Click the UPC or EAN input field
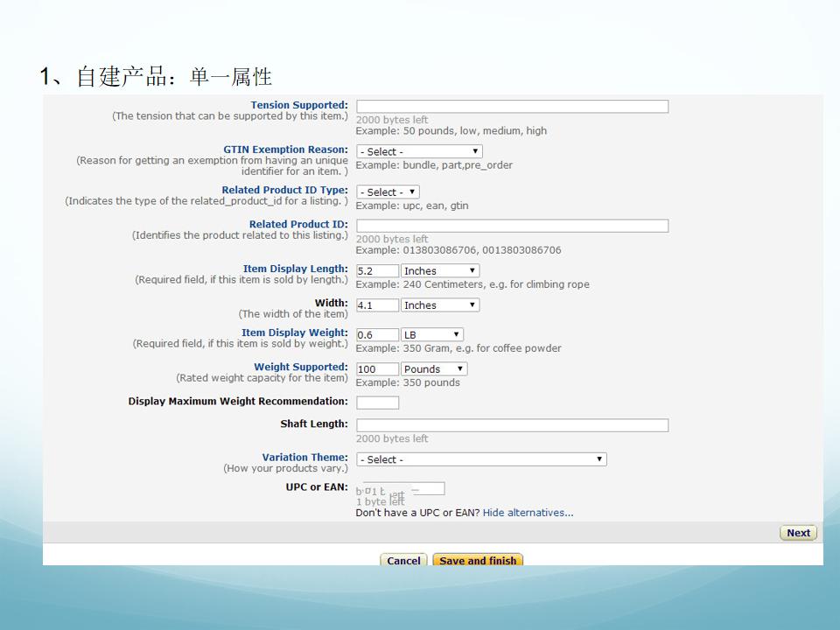The height and width of the screenshot is (630, 840). point(400,488)
